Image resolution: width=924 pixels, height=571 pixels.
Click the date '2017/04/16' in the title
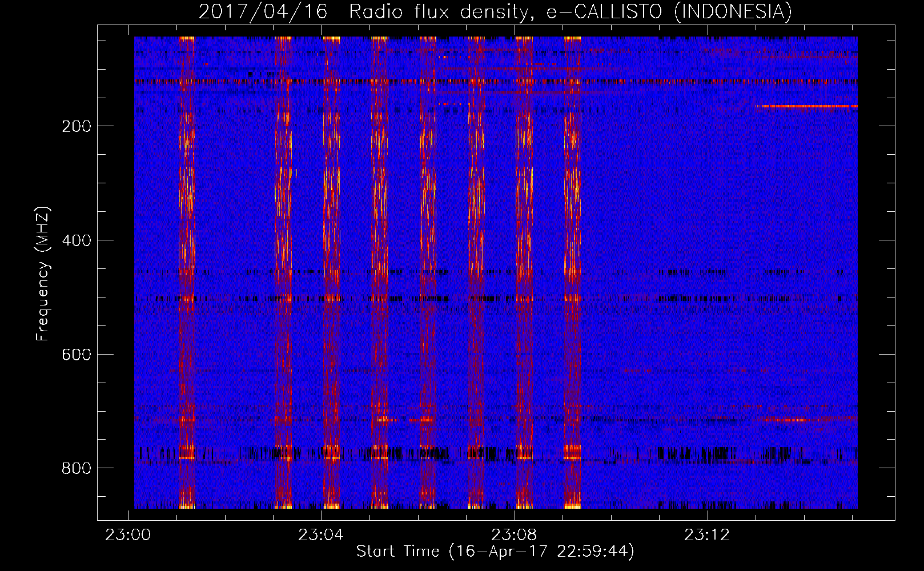pos(263,11)
